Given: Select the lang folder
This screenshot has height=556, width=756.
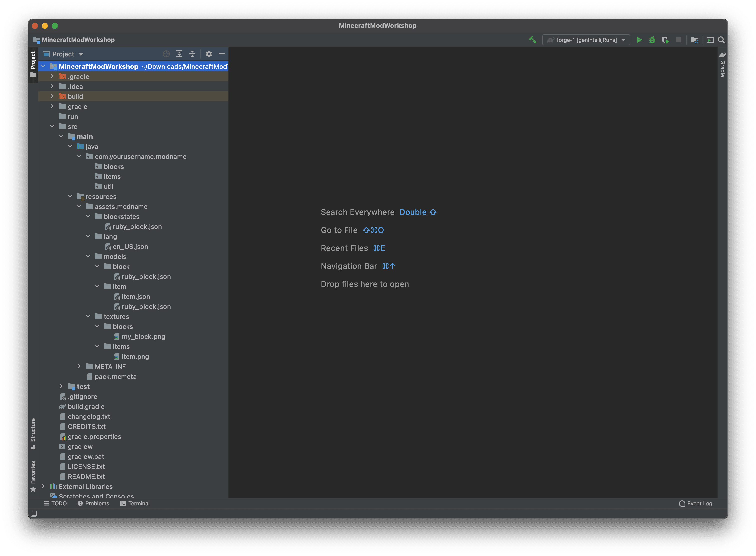Looking at the screenshot, I should tap(106, 236).
